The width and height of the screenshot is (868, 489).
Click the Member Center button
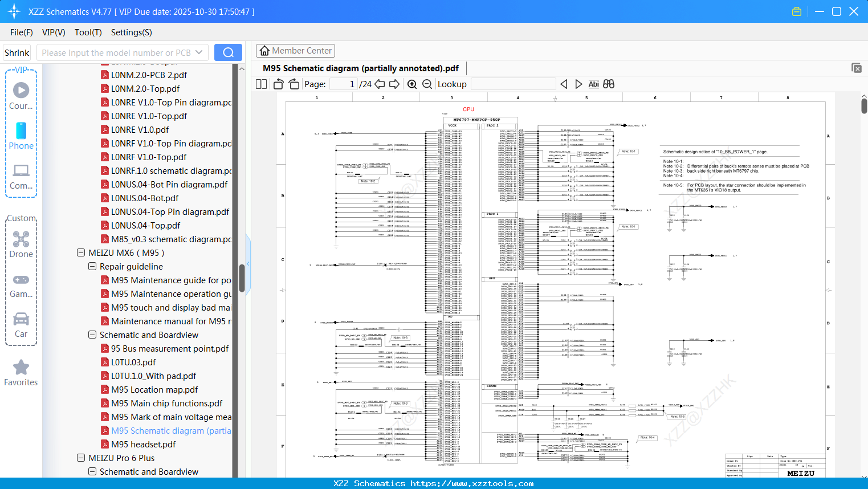(295, 50)
